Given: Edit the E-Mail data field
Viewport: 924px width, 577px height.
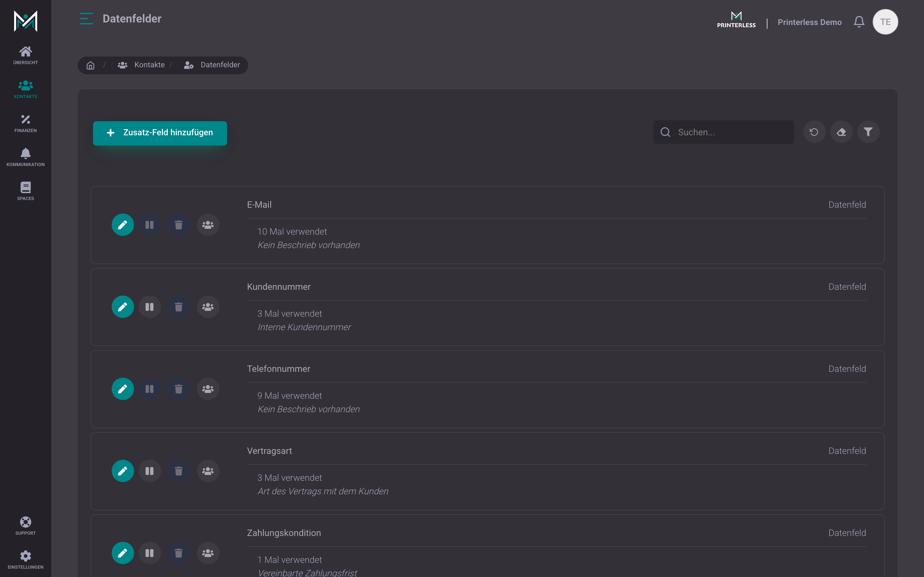Looking at the screenshot, I should click(123, 225).
